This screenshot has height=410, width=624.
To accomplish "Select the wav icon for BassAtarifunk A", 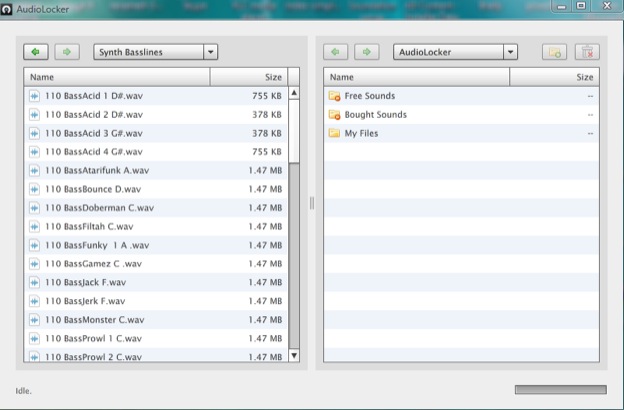I will [35, 170].
